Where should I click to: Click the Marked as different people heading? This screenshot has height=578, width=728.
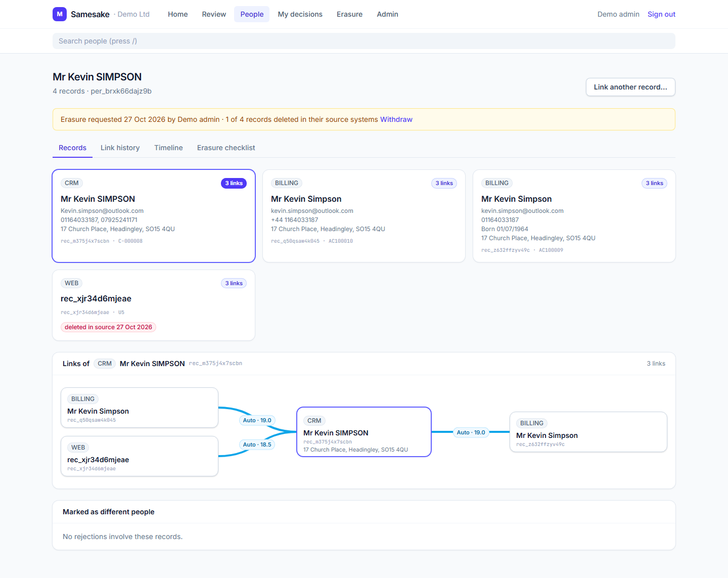coord(109,512)
